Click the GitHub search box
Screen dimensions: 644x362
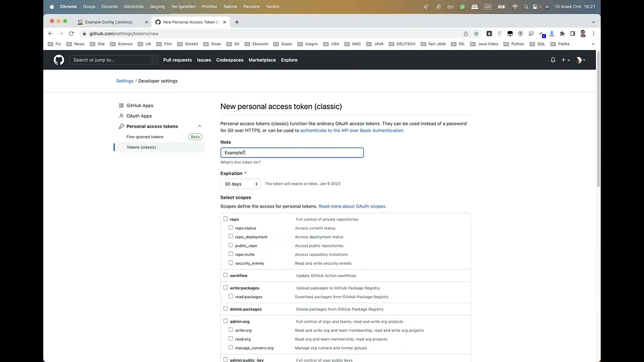[x=114, y=60]
